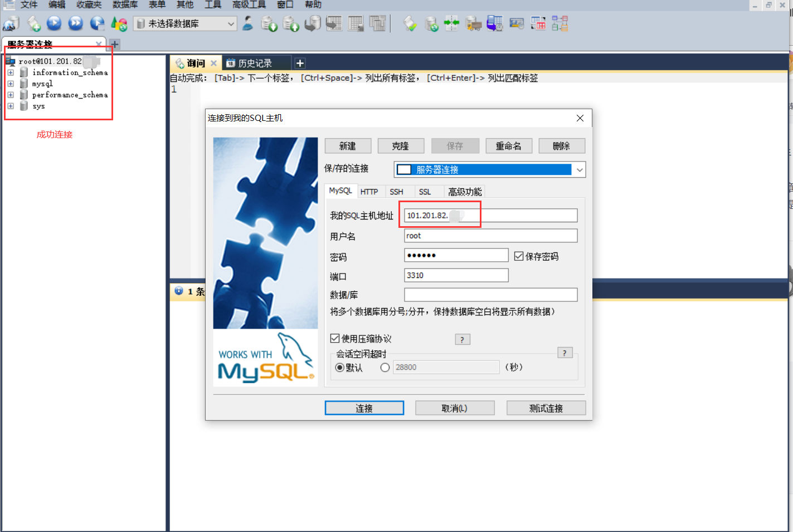
Task: Click the execute-all double-arrow toolbar icon
Action: tap(75, 23)
